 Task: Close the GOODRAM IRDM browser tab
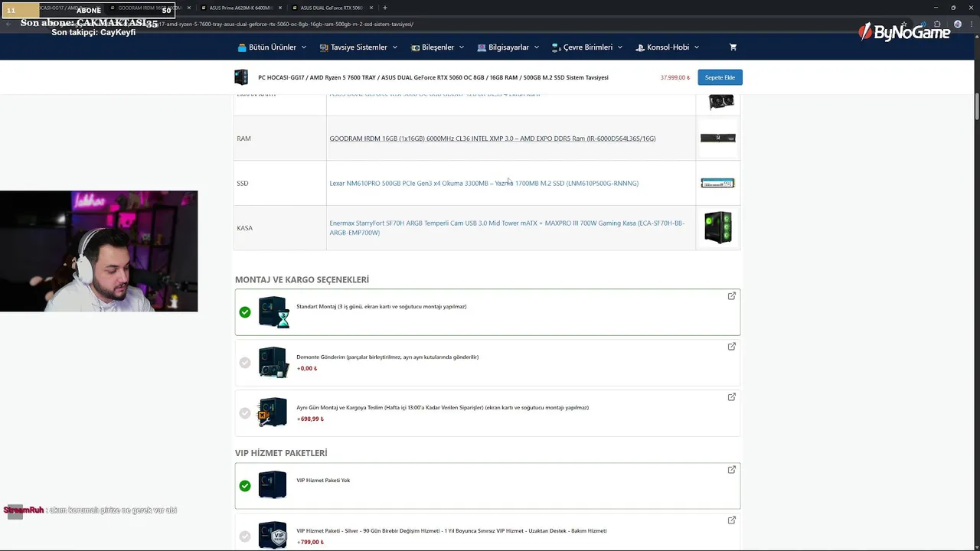tap(189, 8)
